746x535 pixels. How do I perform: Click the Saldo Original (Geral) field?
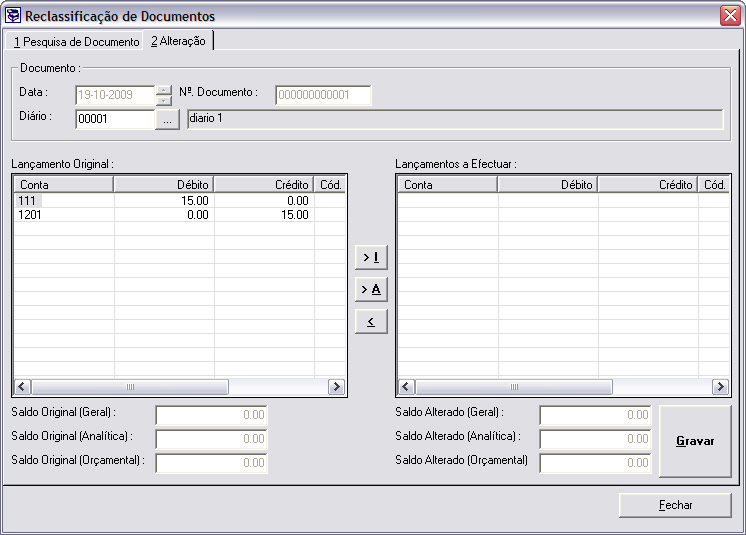(212, 415)
